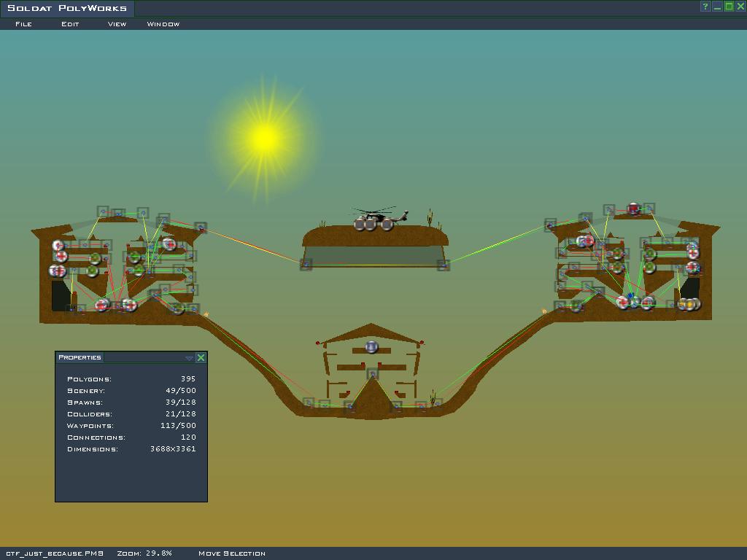747x560 pixels.
Task: Open the Edit menu
Action: (x=70, y=24)
